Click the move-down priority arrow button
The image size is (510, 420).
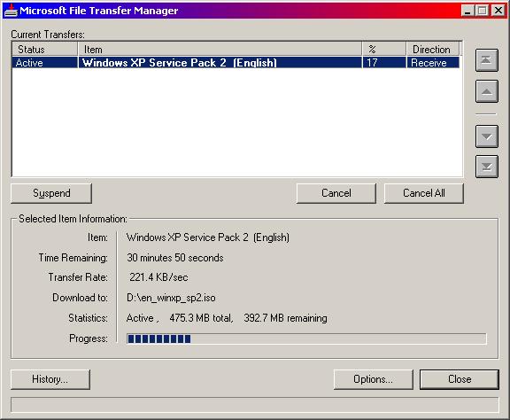point(487,136)
